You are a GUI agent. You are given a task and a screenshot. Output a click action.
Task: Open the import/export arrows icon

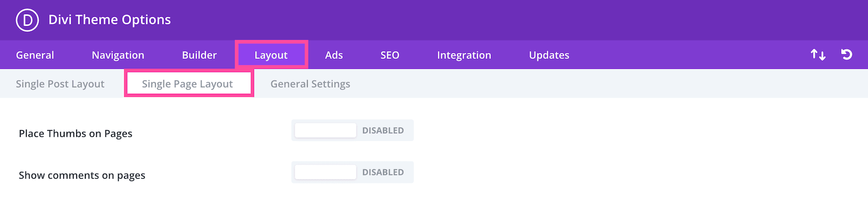tap(818, 55)
